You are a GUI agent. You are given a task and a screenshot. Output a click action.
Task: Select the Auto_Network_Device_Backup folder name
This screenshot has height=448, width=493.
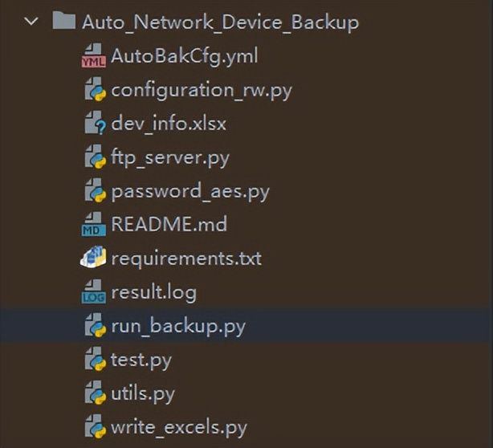click(x=220, y=22)
